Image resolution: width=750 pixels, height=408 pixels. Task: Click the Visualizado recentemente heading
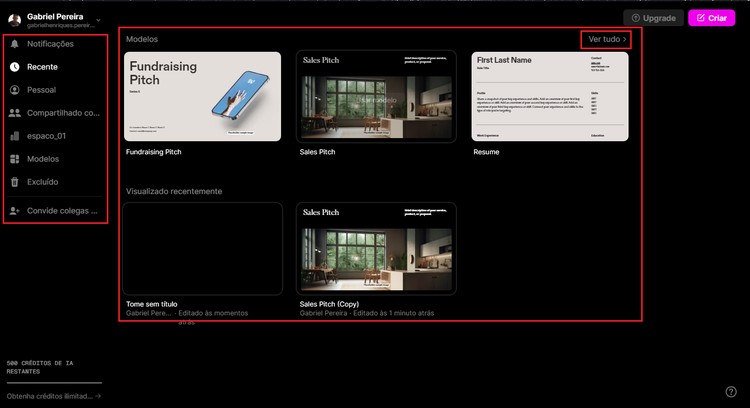[x=174, y=191]
